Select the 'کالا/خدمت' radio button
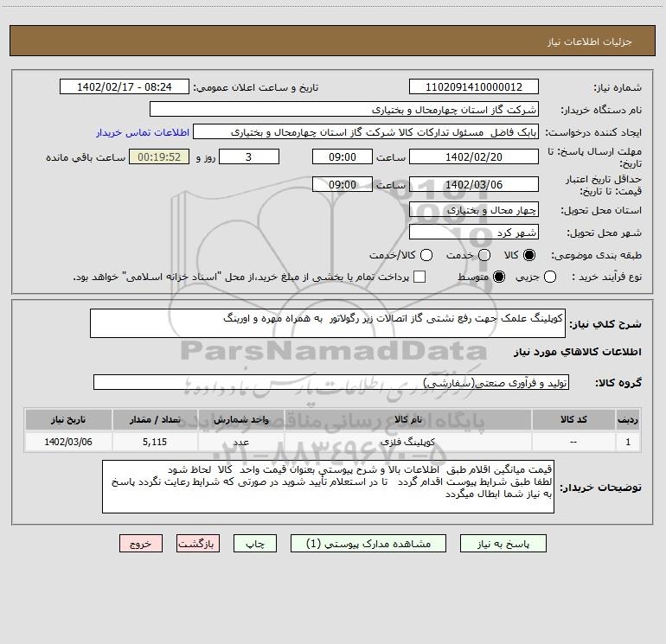Screen dimensions: 666x644 pos(426,255)
